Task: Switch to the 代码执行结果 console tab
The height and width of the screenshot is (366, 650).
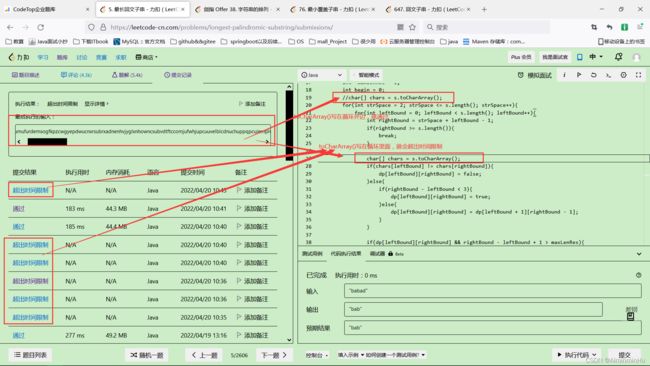Action: click(x=346, y=254)
